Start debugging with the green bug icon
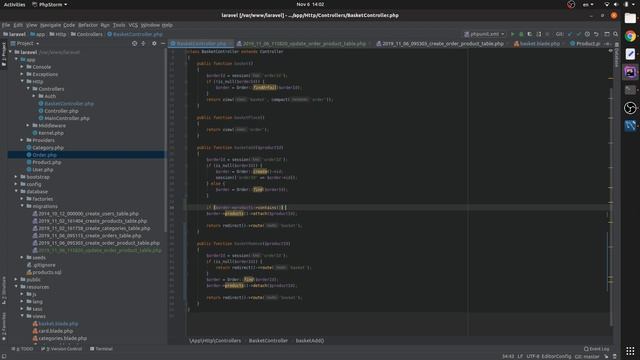The height and width of the screenshot is (360, 640). click(521, 34)
